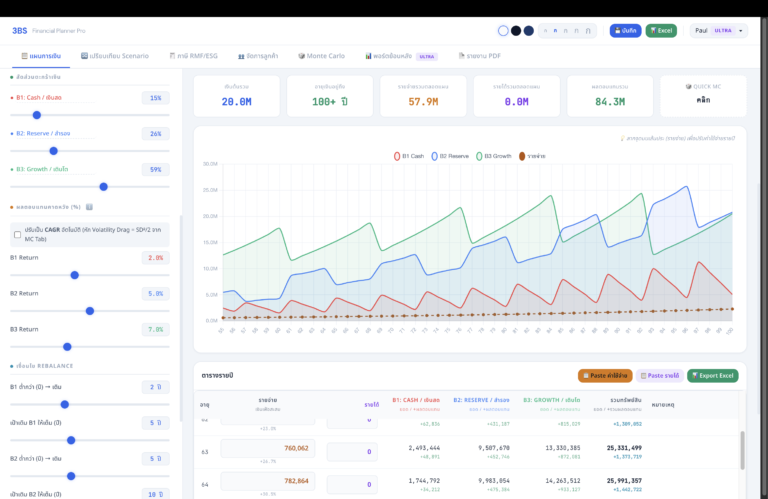Viewport: 768px width, 499px height.
Task: Open the Scenario comparison tab
Action: (115, 56)
